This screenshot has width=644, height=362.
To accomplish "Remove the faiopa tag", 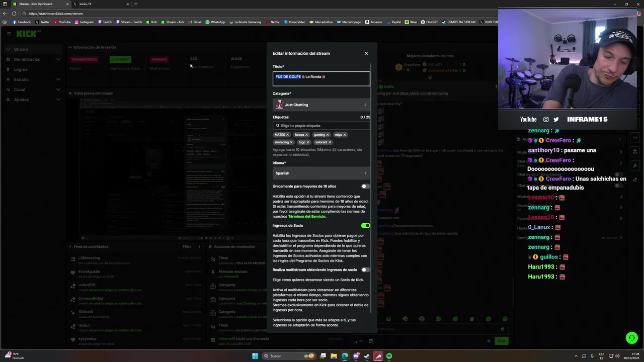I will click(306, 135).
